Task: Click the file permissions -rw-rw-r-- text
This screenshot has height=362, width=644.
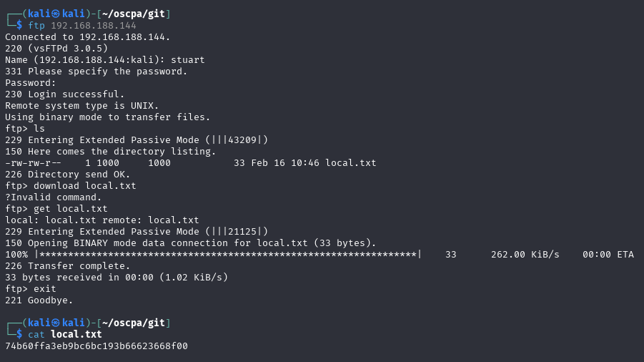Action: tap(34, 163)
